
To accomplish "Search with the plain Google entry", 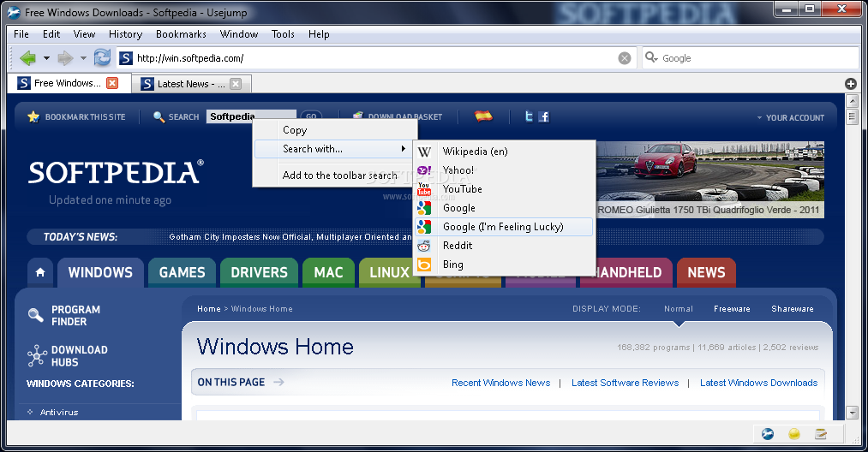I will (x=504, y=208).
